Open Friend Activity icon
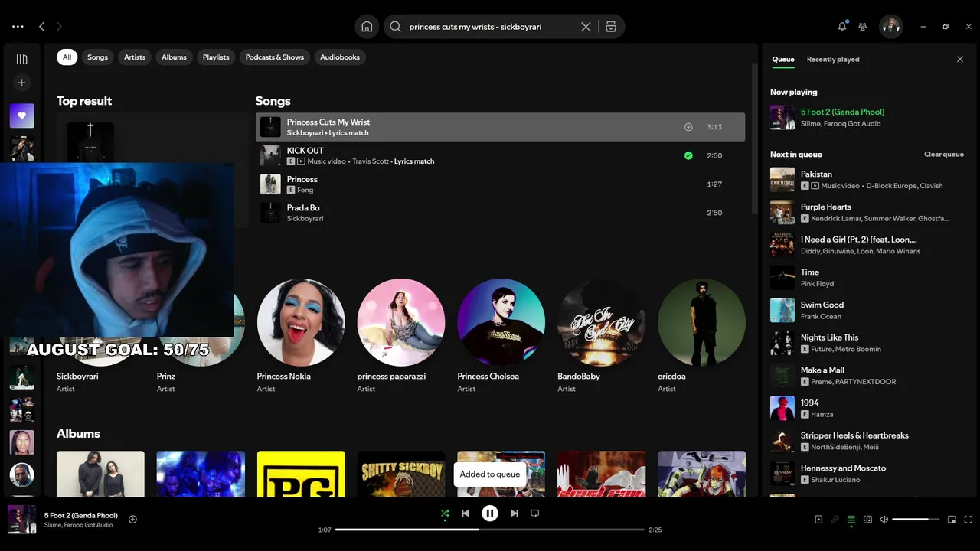The height and width of the screenshot is (551, 980). click(863, 27)
